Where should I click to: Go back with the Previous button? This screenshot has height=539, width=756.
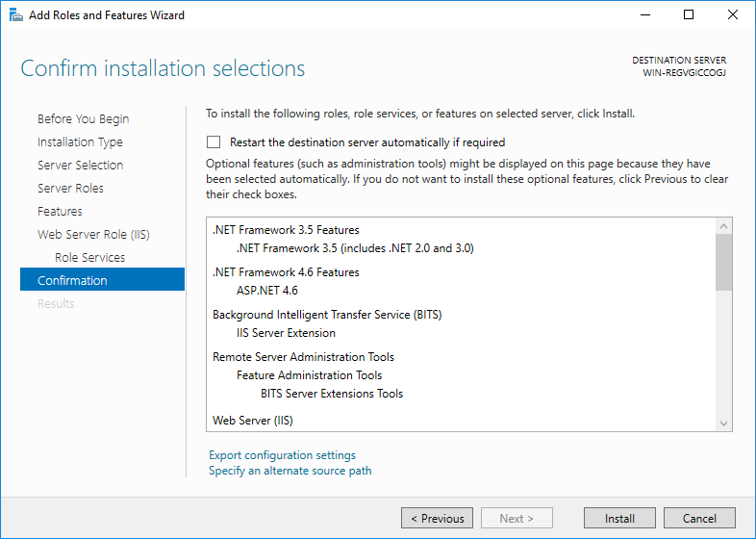click(437, 518)
